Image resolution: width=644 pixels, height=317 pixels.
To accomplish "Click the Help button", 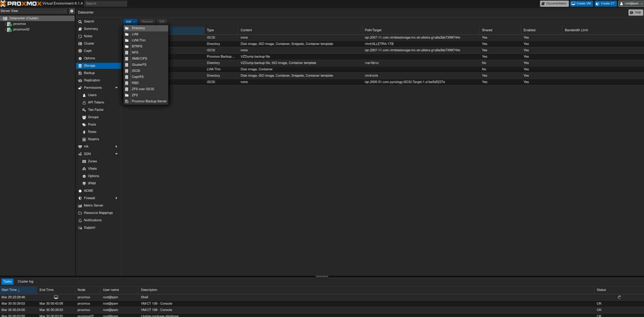I will click(636, 13).
